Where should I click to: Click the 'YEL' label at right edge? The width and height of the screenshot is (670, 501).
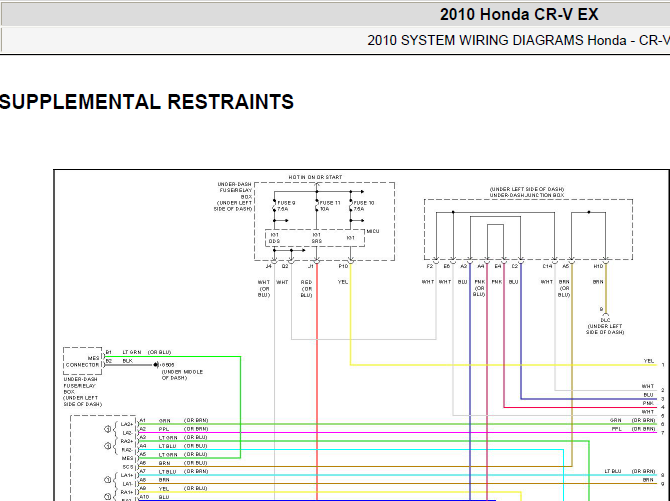coord(649,361)
